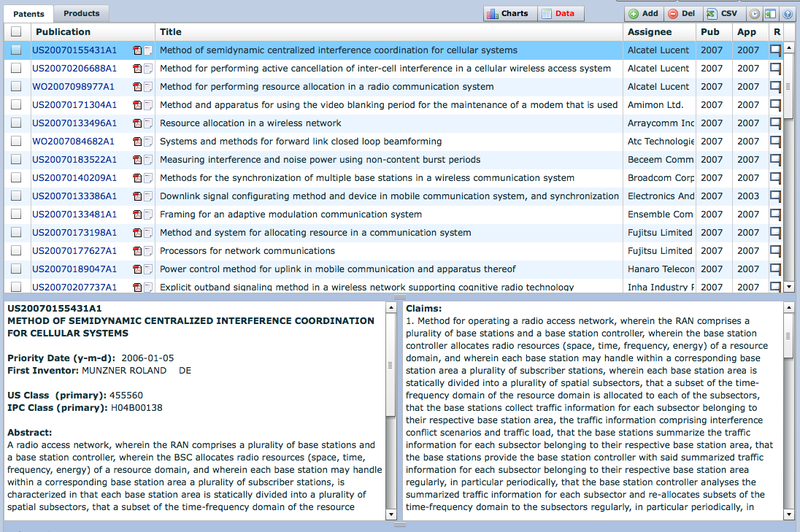Open publication link US20070140209A1
This screenshot has height=532, width=800.
pos(74,178)
